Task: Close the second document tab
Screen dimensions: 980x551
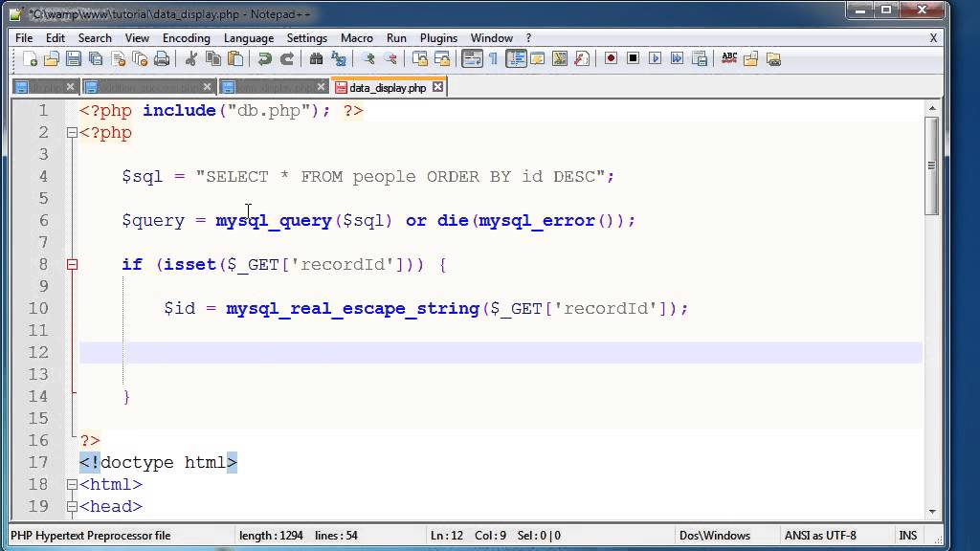Action: point(207,87)
